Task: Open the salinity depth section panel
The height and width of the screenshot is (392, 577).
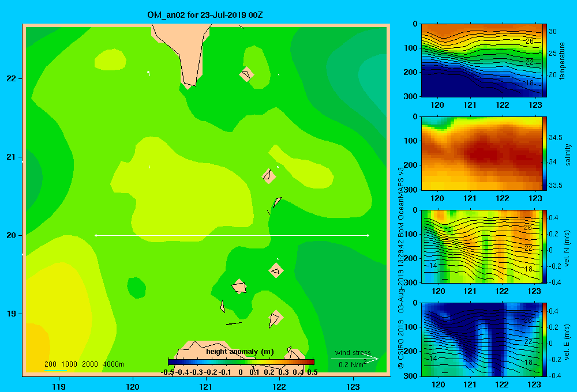Action: point(481,153)
